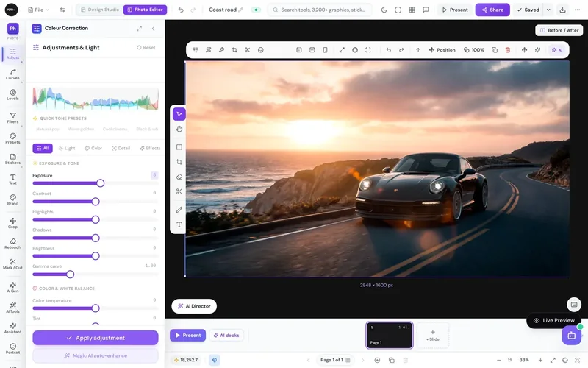Open the AI Tools panel

(x=12, y=308)
